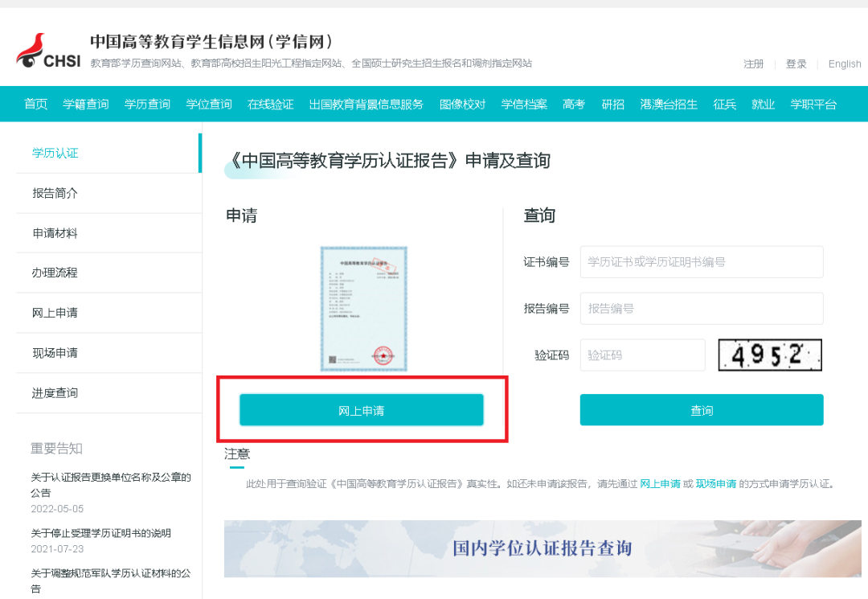Click the CHSI logo icon
This screenshot has height=599, width=868.
pos(48,51)
